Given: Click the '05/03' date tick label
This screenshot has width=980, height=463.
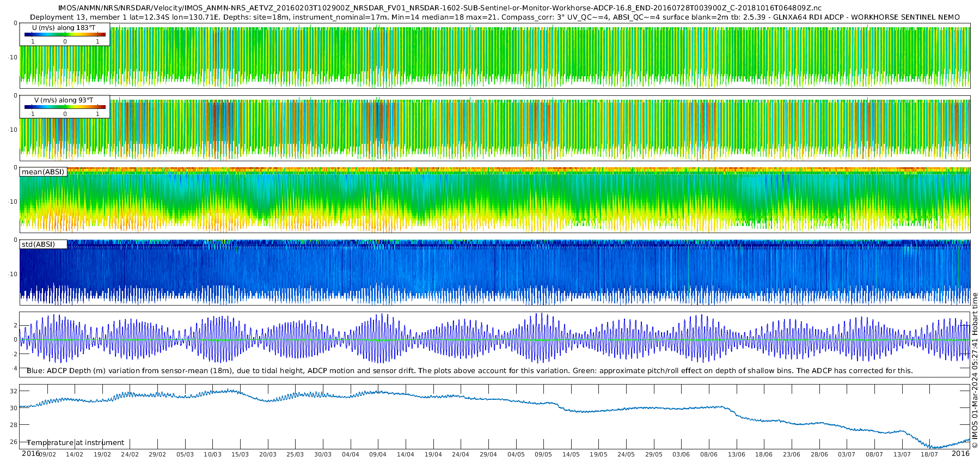Looking at the screenshot, I should pos(185,455).
